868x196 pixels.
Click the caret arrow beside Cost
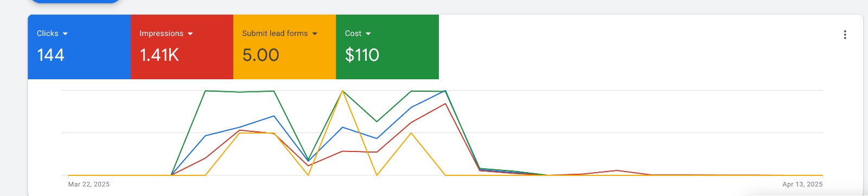coord(368,34)
